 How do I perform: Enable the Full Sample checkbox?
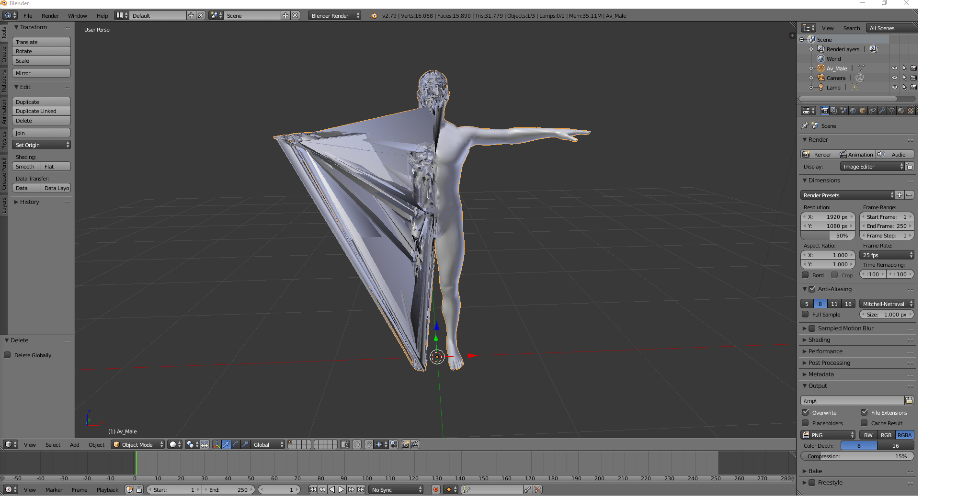805,314
